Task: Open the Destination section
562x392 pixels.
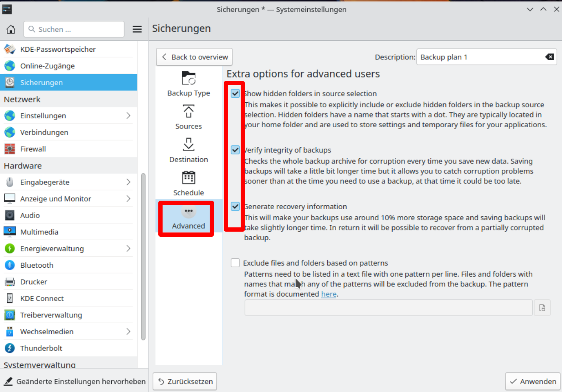Action: coord(188,150)
